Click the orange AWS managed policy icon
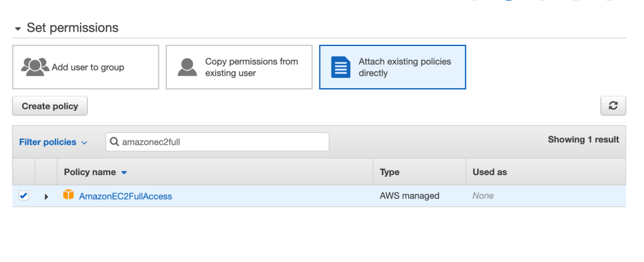The width and height of the screenshot is (644, 262). [x=68, y=195]
